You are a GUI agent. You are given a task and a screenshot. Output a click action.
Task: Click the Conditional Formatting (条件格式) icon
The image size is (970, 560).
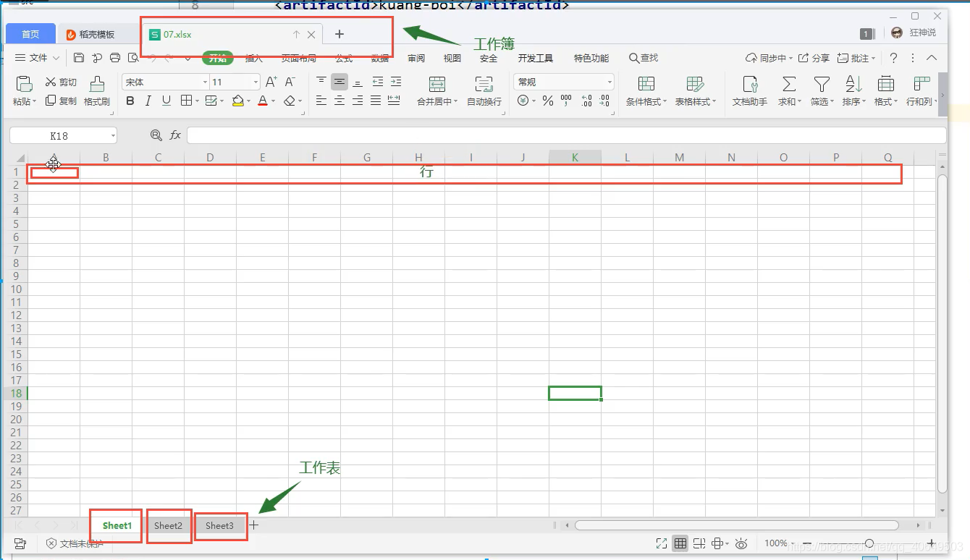tap(646, 84)
